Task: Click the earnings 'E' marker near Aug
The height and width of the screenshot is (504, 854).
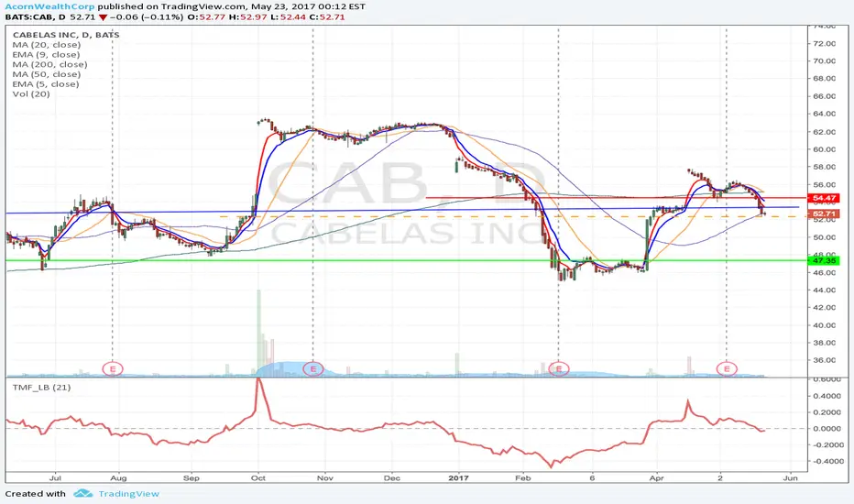Action: tap(113, 369)
